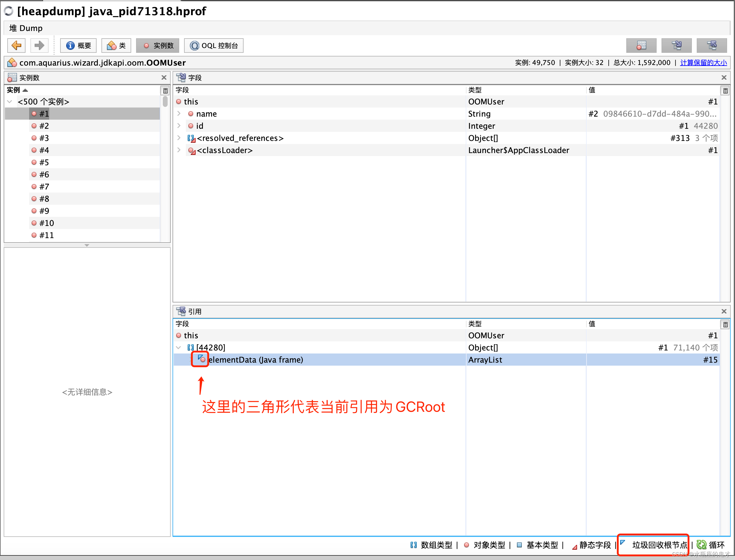735x560 pixels.
Task: Click the 对象类型 legend icon
Action: (466, 545)
